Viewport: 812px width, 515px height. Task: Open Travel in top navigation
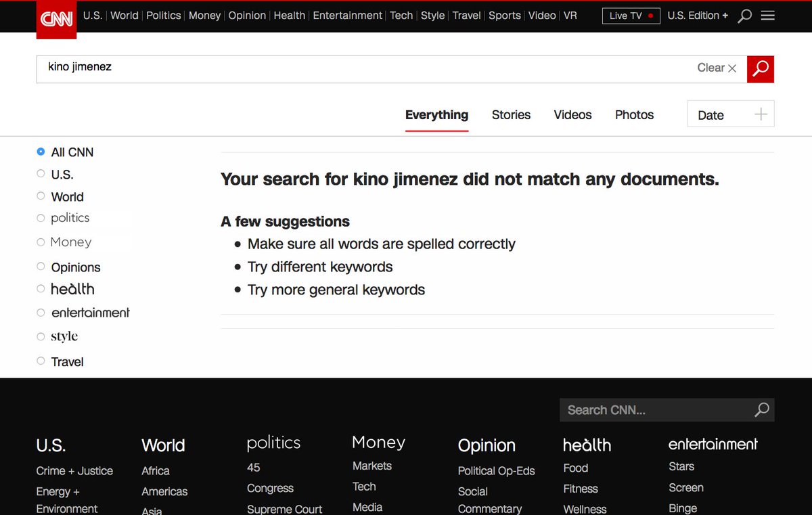[x=466, y=15]
